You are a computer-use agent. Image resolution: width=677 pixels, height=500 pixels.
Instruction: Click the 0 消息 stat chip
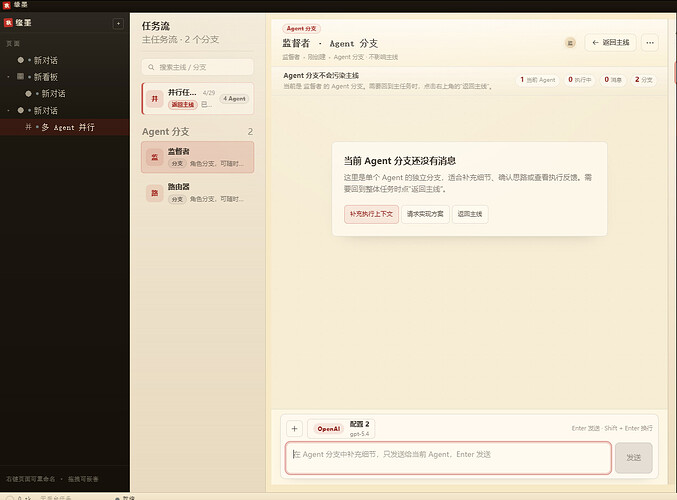tap(613, 80)
